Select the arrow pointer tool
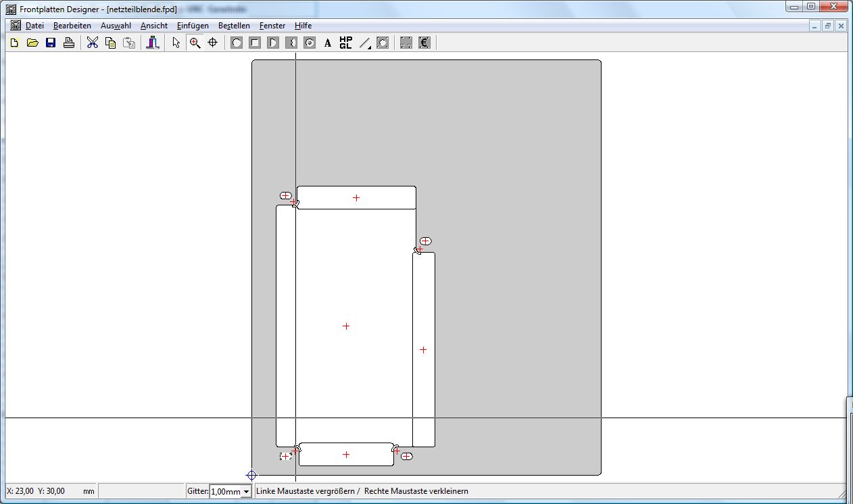853x504 pixels. point(176,43)
